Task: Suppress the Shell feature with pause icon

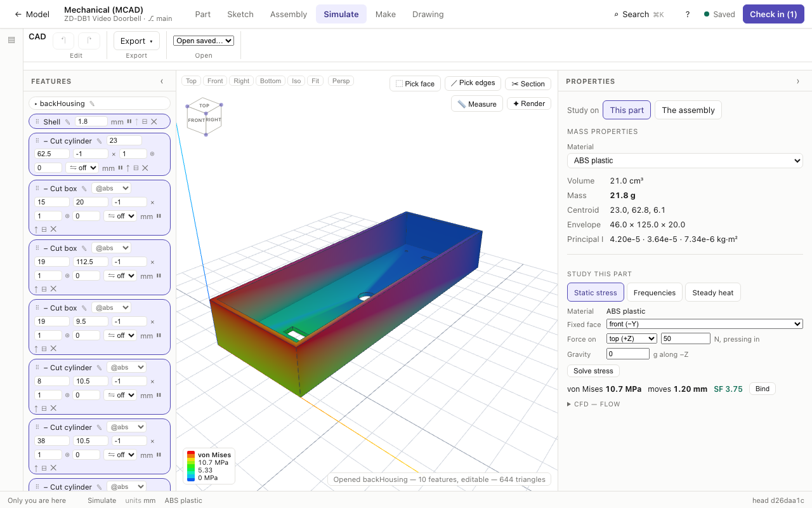Action: pos(129,122)
